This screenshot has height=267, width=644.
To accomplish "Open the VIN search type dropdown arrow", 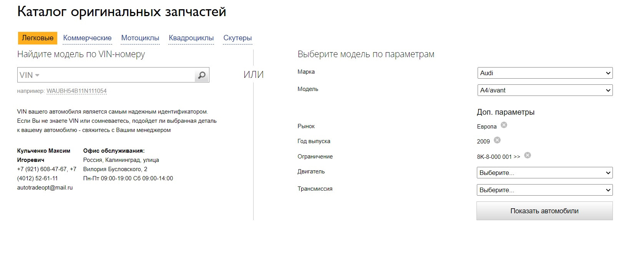I will pyautogui.click(x=37, y=75).
